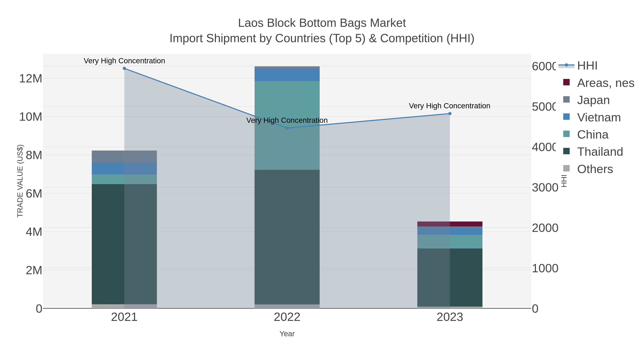Click the Vietnam segment of the 2021 bar

point(124,169)
